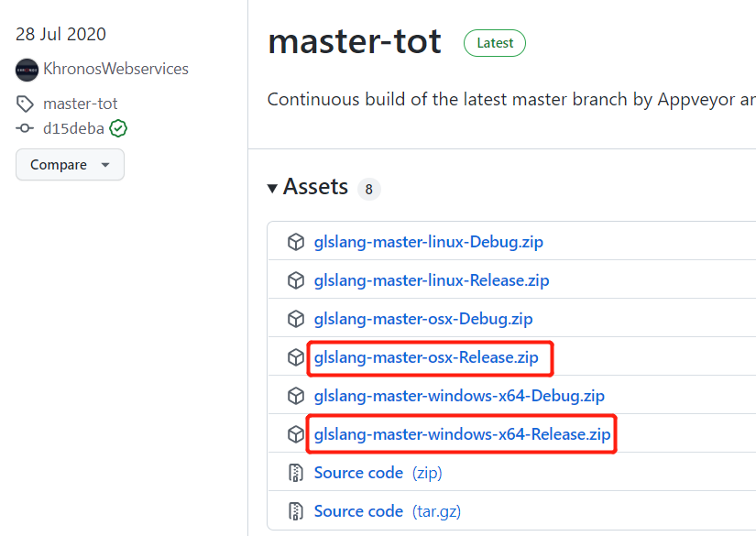Open the KhronosWebservices user profile link
This screenshot has width=756, height=536.
click(115, 69)
